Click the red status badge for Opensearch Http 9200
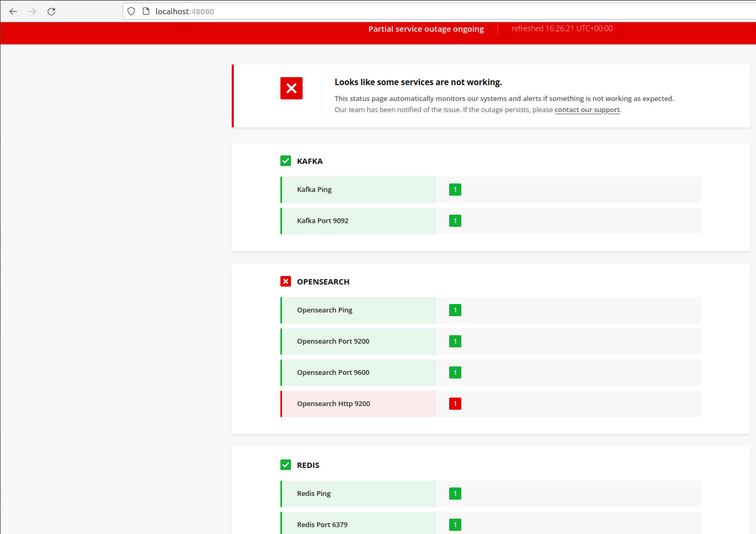Image resolution: width=756 pixels, height=534 pixels. coord(455,404)
